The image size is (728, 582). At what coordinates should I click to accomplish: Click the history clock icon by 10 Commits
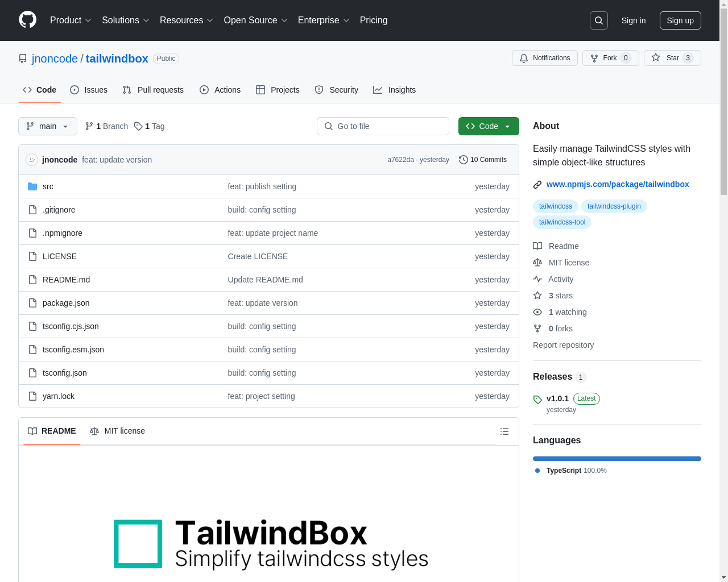[464, 160]
